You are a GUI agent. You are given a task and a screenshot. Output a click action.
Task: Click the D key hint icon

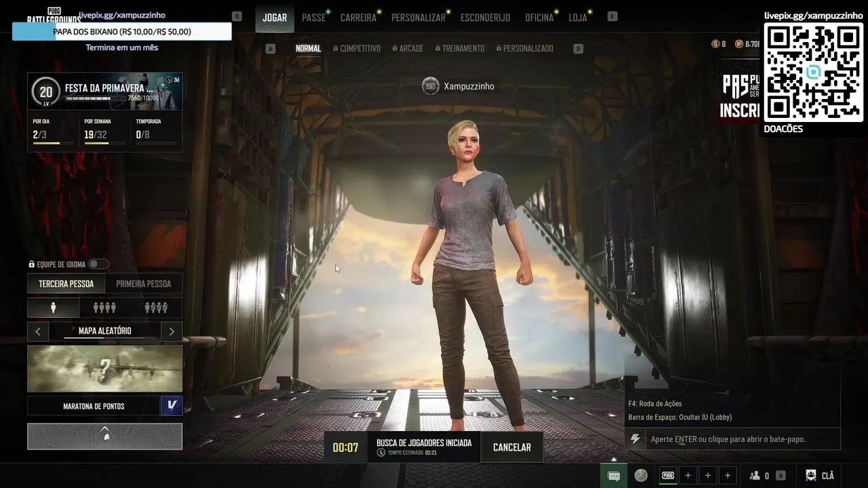click(578, 49)
